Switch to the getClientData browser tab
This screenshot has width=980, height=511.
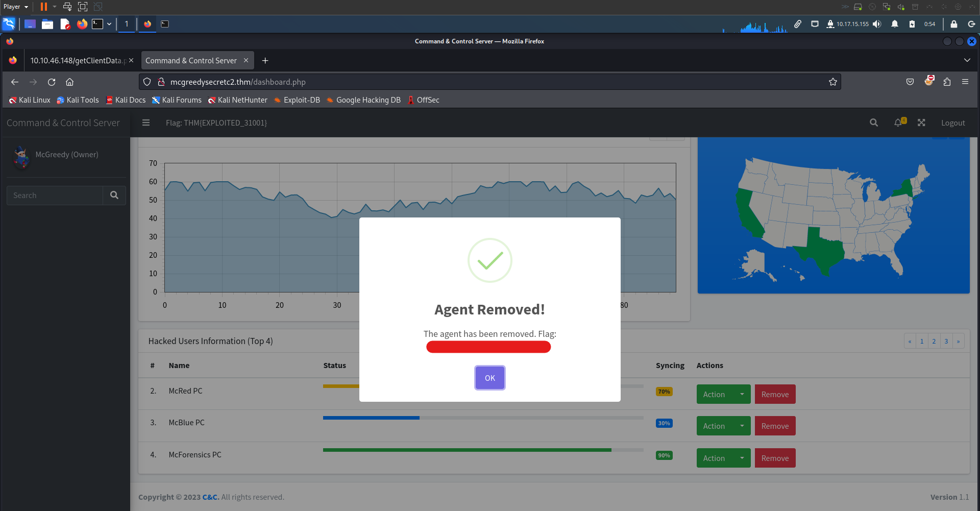[77, 60]
